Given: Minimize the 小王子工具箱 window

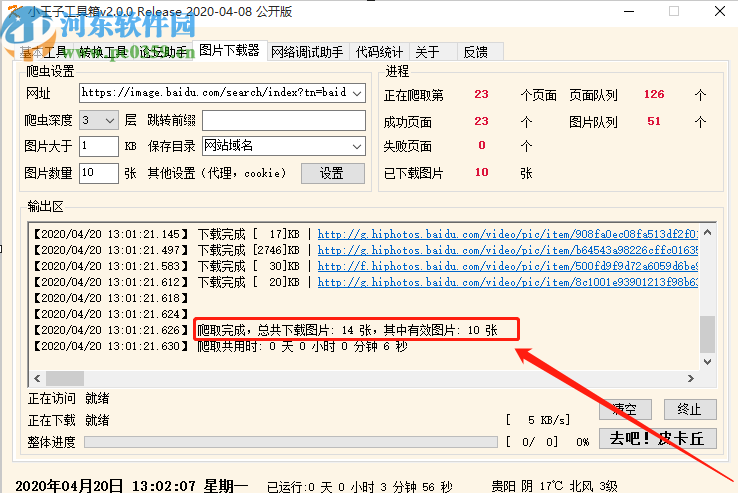Looking at the screenshot, I should click(x=629, y=11).
